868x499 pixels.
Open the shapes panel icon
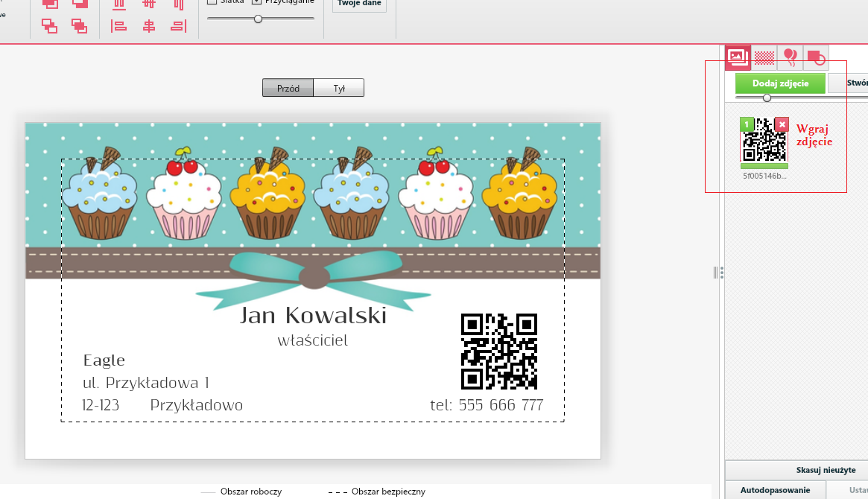click(816, 57)
